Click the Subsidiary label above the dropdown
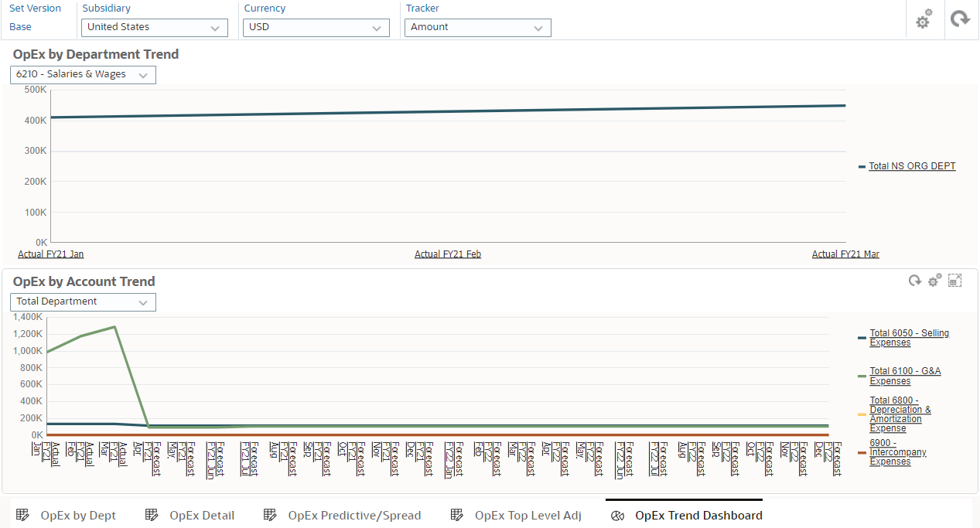The height and width of the screenshot is (528, 980). [106, 9]
